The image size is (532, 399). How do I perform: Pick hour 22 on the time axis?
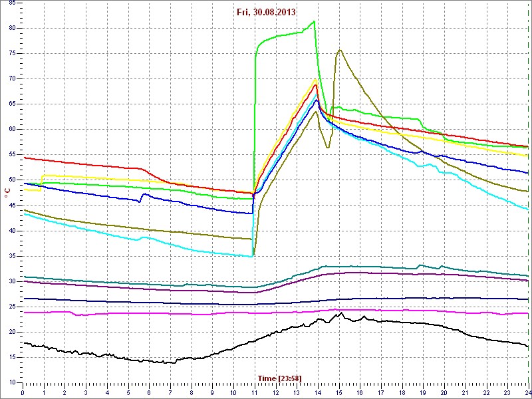(x=486, y=392)
